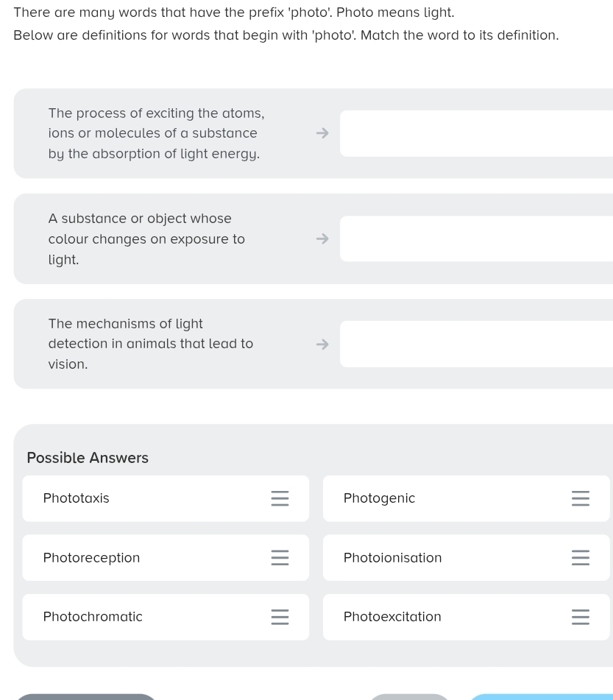Click the drag handle on Photogenic
613x700 pixels.
(x=580, y=498)
